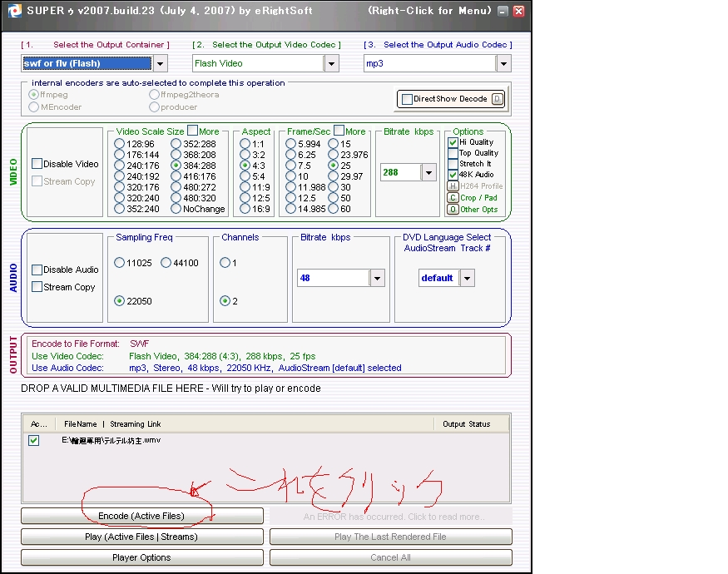The height and width of the screenshot is (574, 728).
Task: Select 44100 sampling frequency
Action: pos(166,263)
